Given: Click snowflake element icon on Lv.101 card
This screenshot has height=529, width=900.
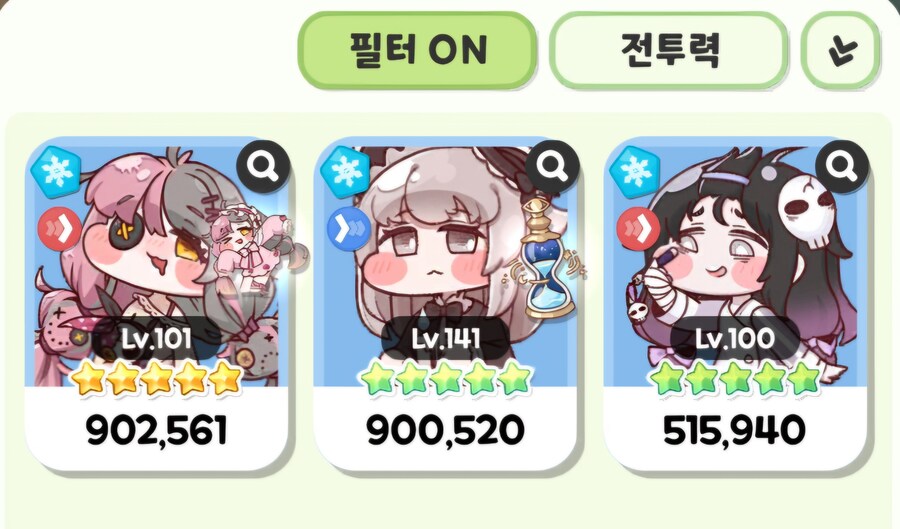Looking at the screenshot, I should [55, 170].
